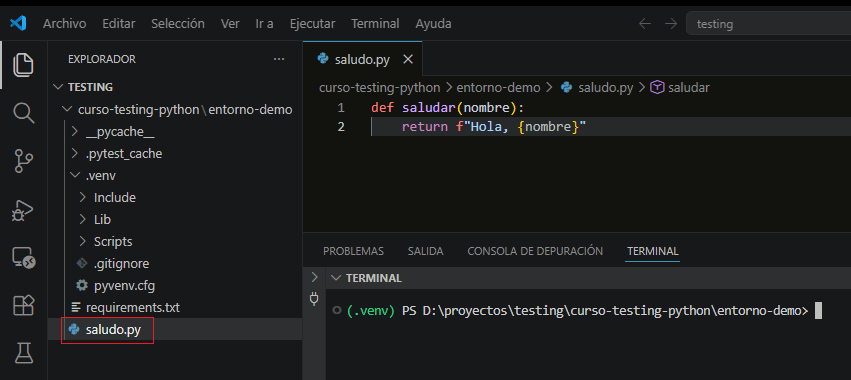The height and width of the screenshot is (380, 851).
Task: Click line number 2 in the editor
Action: 341,128
